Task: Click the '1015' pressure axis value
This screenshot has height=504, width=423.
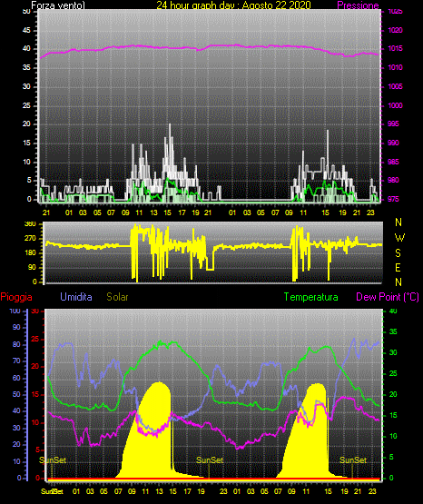Action: tap(395, 48)
